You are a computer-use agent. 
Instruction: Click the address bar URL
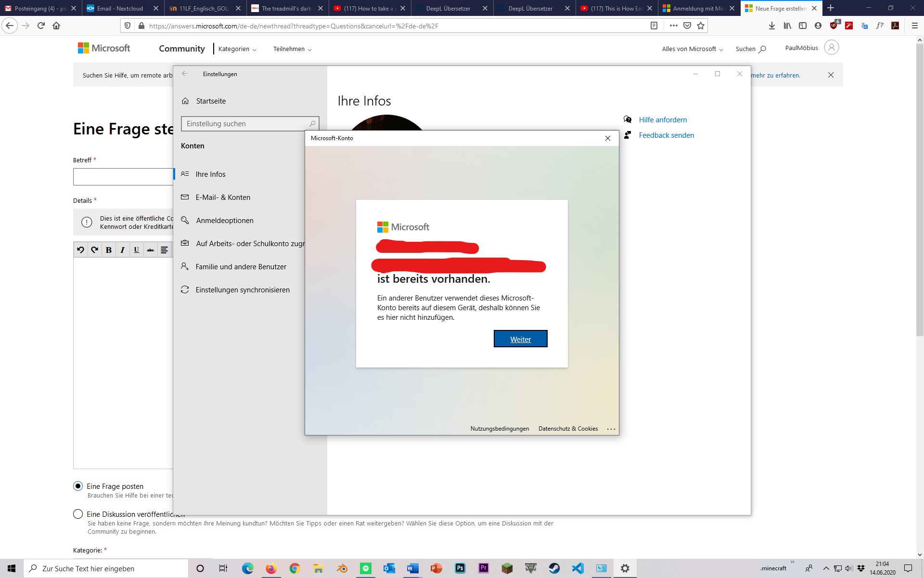[294, 26]
